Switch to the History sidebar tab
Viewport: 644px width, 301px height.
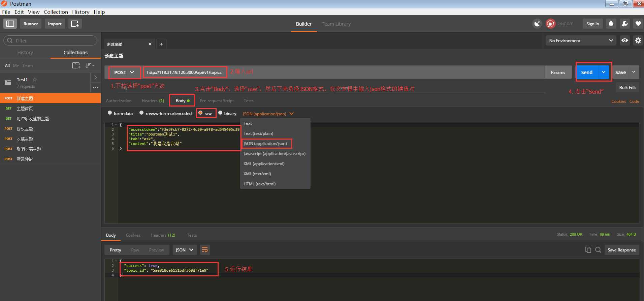coord(25,53)
